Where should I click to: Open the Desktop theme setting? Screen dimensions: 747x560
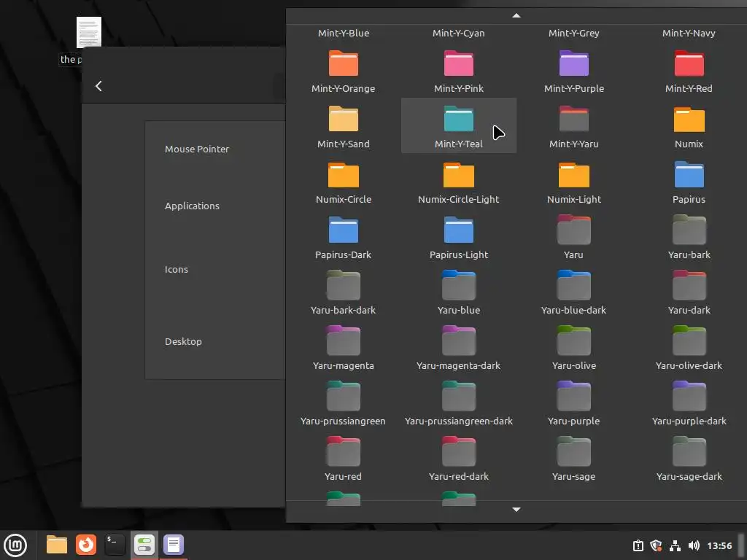pyautogui.click(x=183, y=341)
